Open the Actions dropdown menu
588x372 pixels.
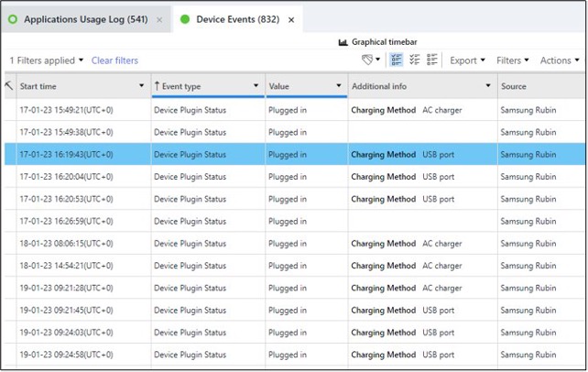tap(559, 60)
